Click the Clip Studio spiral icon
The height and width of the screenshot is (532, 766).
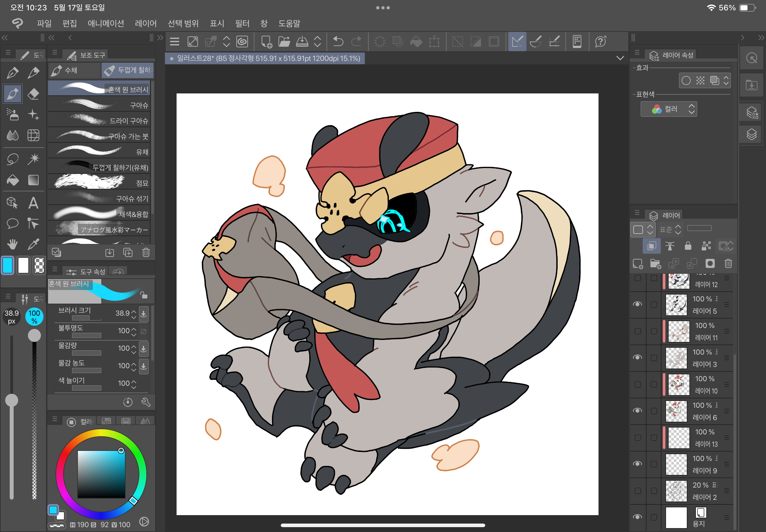(x=242, y=42)
